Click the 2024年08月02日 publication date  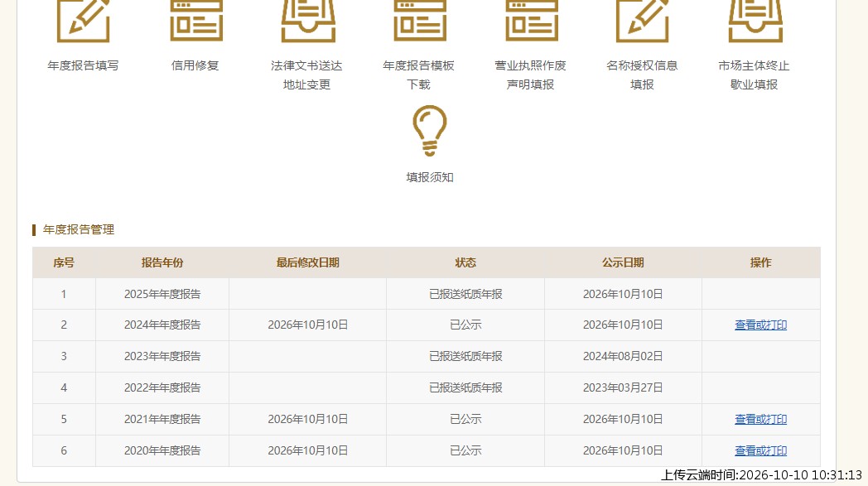click(x=623, y=357)
